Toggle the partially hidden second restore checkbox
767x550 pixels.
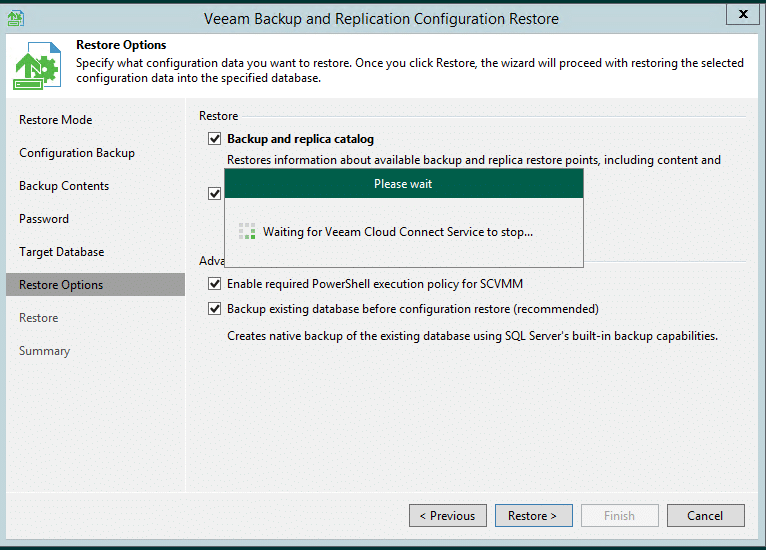tap(214, 194)
